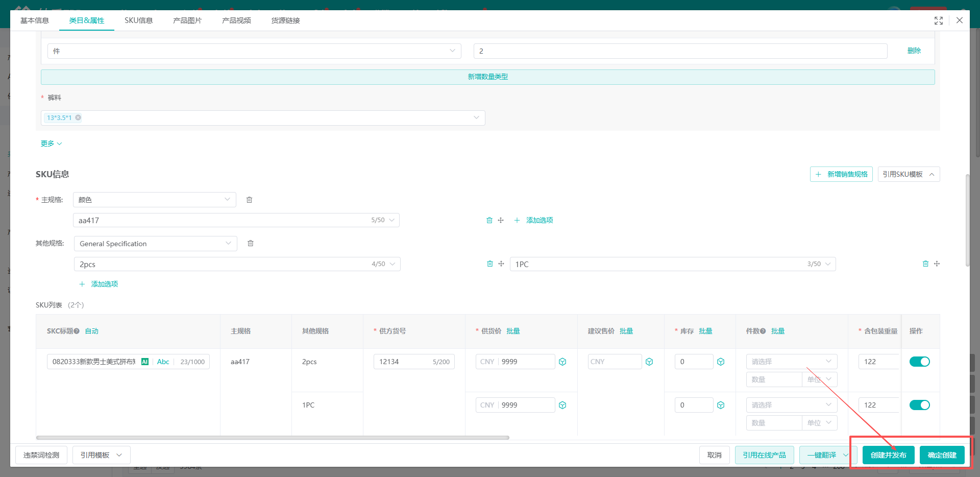Click the 违禁词检测 button
This screenshot has width=980, height=477.
pos(41,455)
